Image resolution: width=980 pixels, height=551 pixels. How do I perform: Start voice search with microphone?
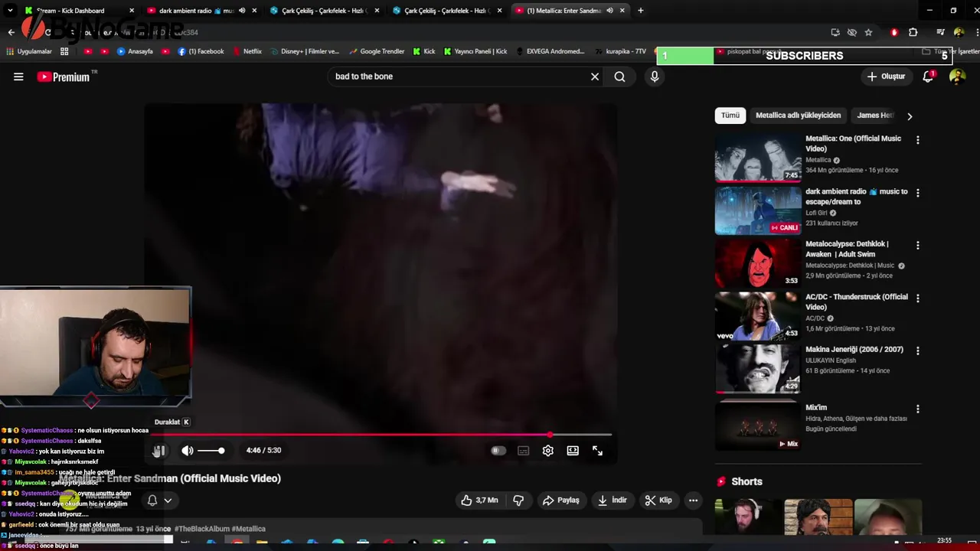click(x=655, y=77)
